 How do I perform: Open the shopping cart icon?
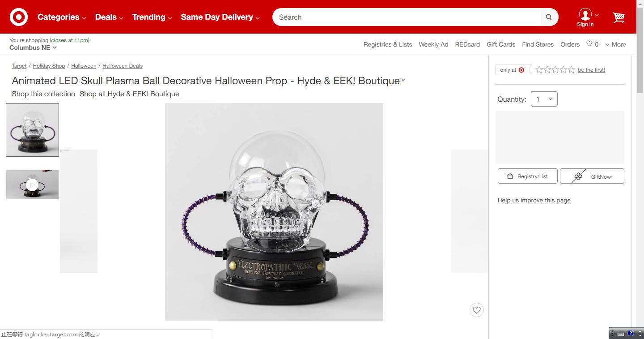(x=619, y=17)
